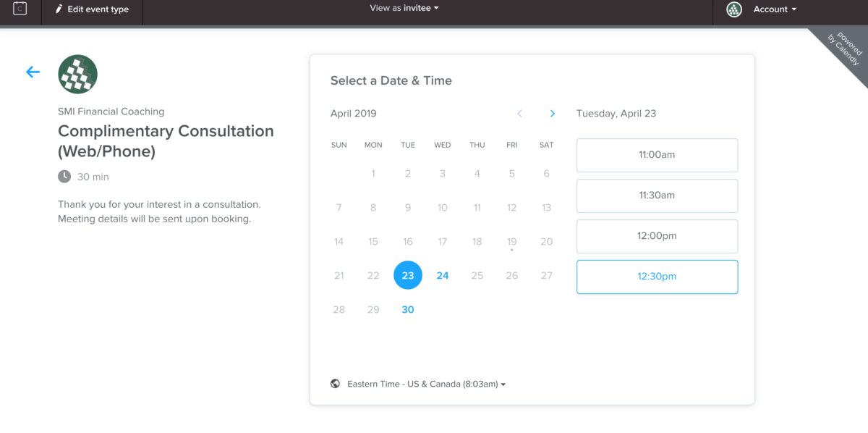Click April 27 on the calendar
Viewport: 868px width, 433px height.
pos(547,275)
